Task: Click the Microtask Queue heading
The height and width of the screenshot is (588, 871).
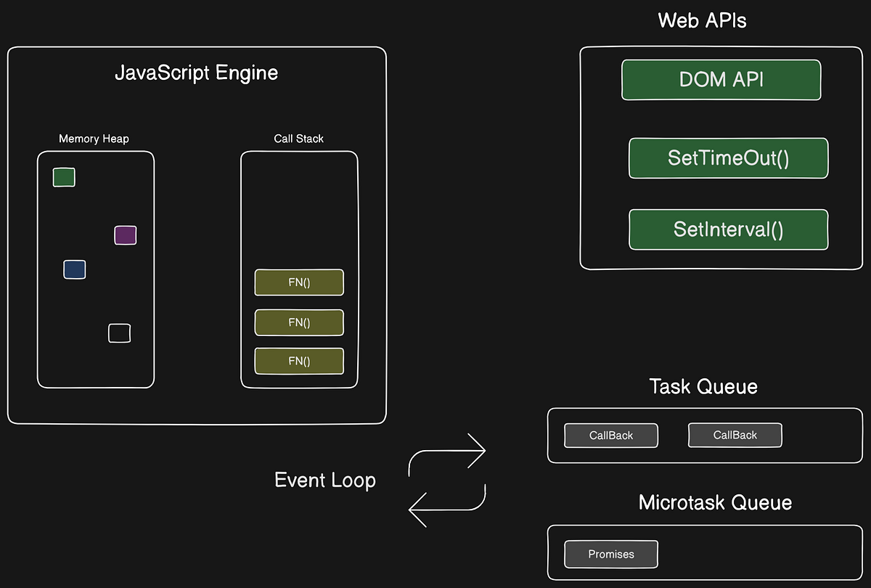Action: tap(715, 502)
